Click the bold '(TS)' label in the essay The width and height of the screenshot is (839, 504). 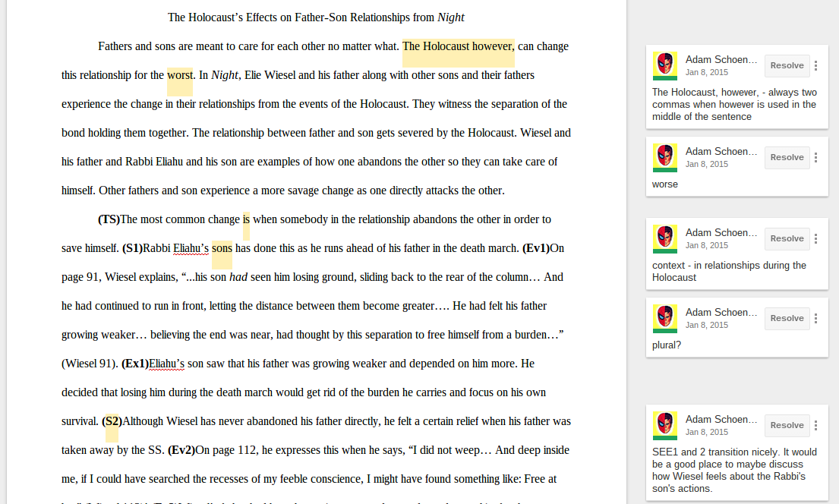(109, 220)
